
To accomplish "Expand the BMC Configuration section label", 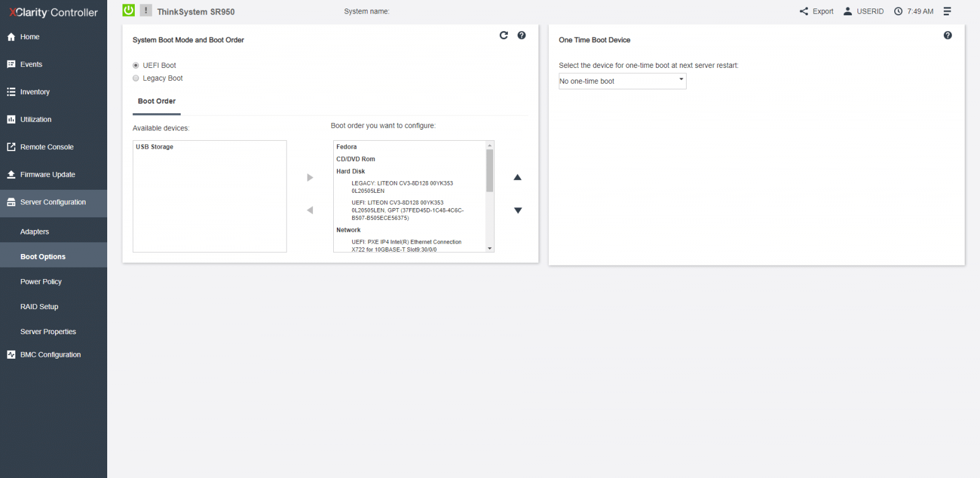I will [x=51, y=354].
